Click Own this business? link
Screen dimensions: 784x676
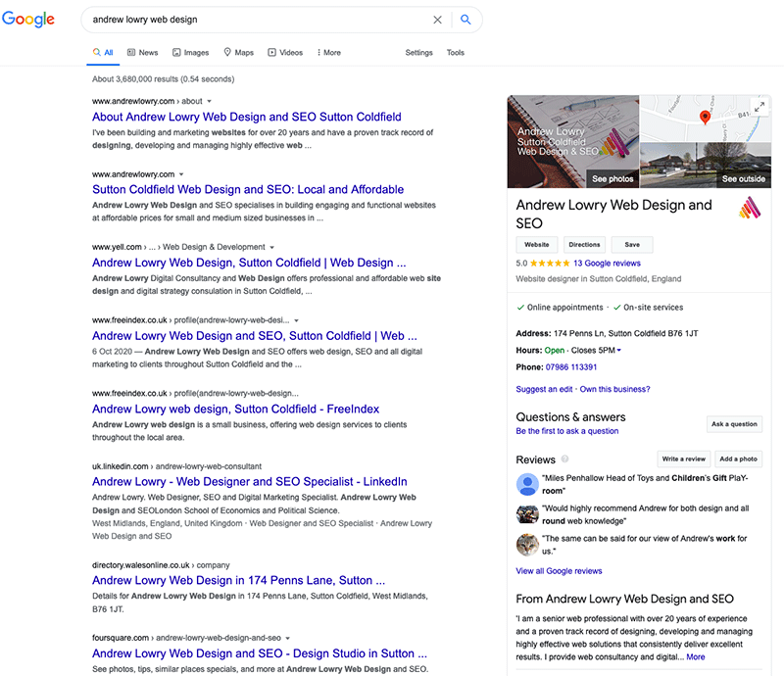click(x=615, y=389)
